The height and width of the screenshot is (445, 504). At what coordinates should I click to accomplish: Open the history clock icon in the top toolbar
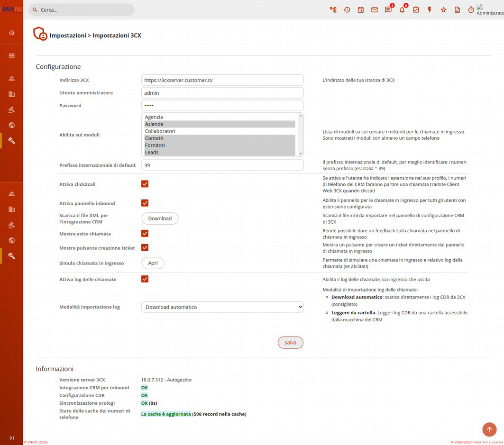[347, 9]
